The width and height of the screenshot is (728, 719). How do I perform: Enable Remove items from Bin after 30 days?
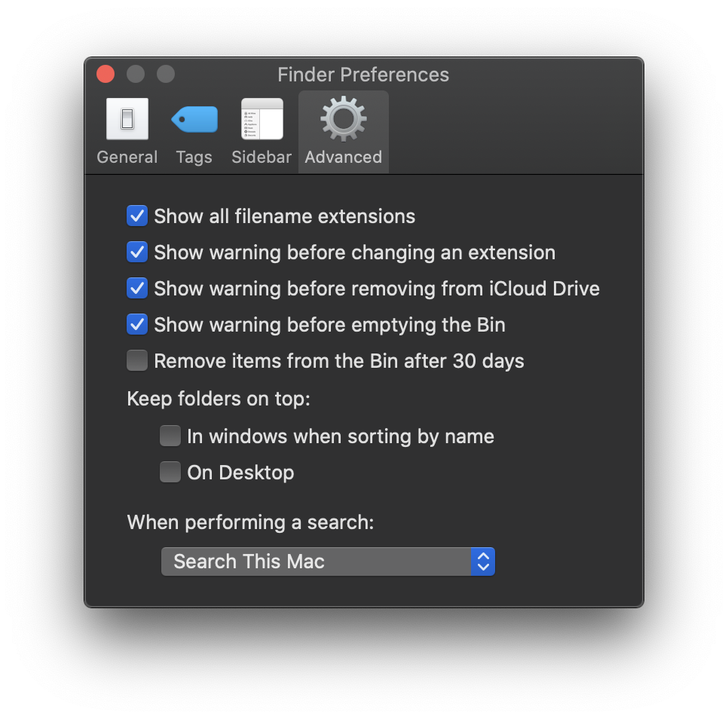coord(137,361)
